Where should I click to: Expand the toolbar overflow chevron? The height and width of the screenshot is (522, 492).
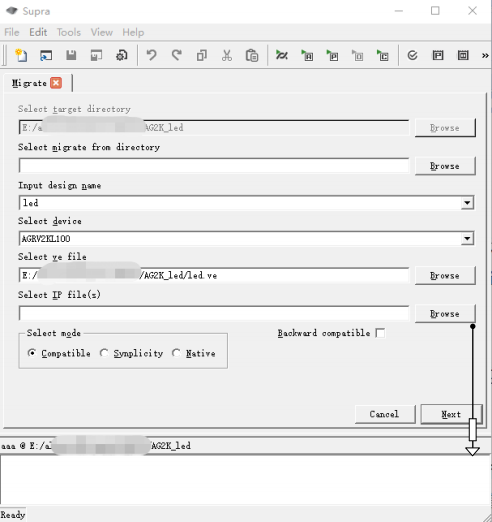point(485,56)
